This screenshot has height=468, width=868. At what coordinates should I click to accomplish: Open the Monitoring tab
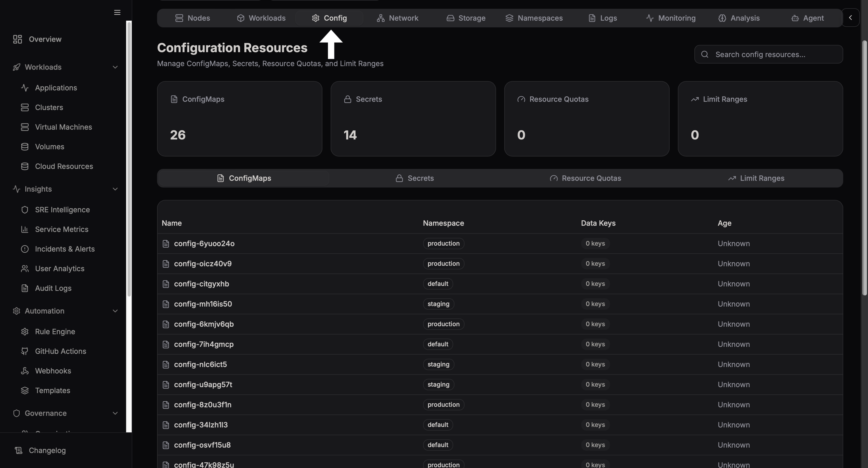point(671,18)
